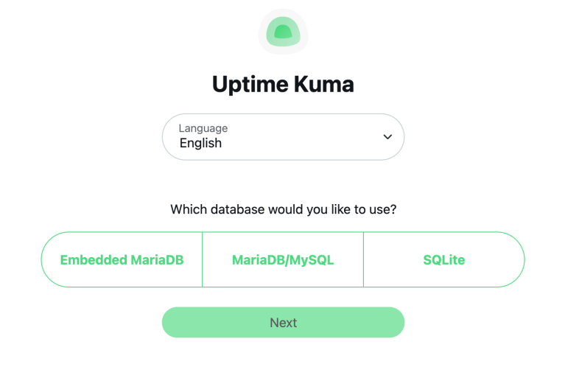Screen dimensions: 565x392
Task: Open the Language dropdown
Action: 283,137
